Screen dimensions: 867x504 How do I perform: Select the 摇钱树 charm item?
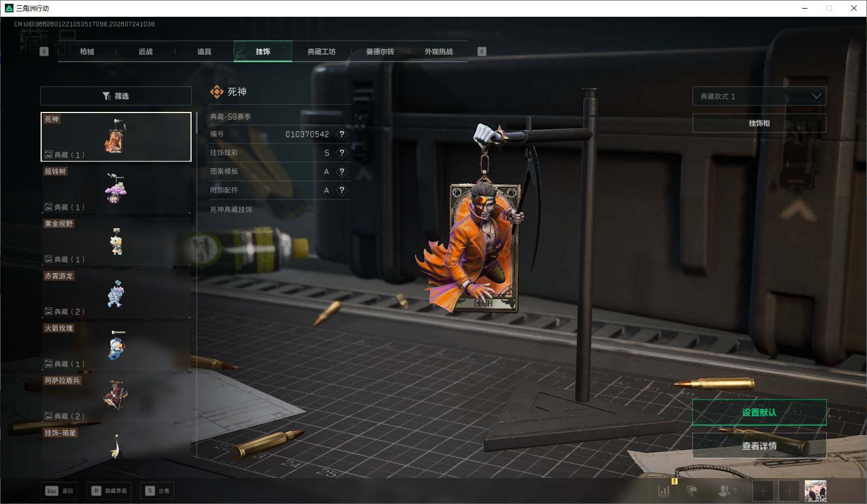116,189
